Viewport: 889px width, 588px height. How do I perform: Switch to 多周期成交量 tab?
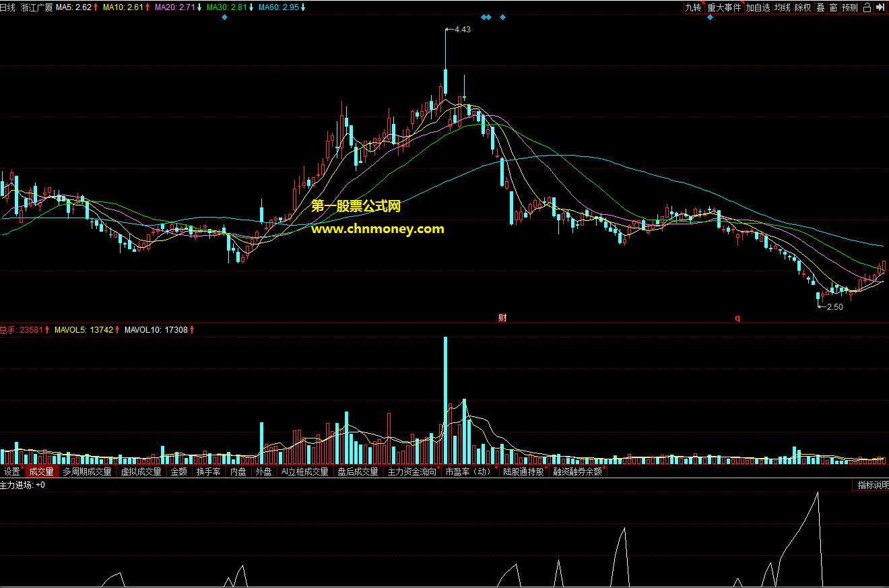pos(88,471)
